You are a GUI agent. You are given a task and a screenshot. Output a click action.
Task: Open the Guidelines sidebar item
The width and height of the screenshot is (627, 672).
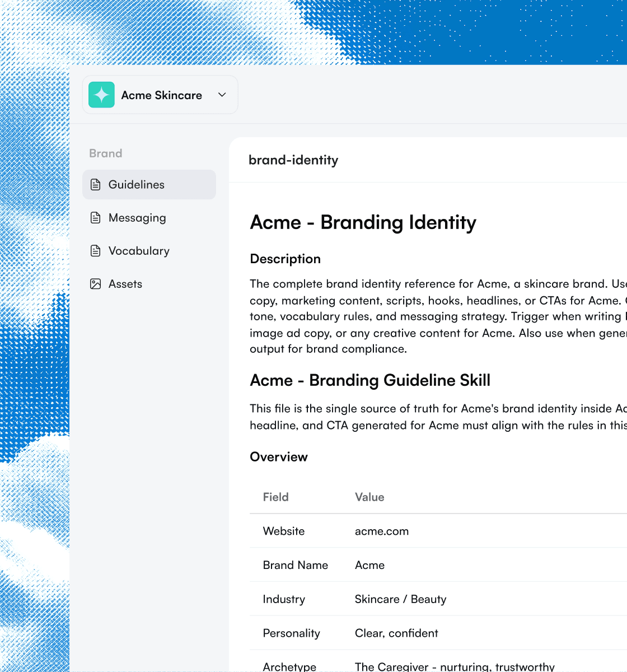pos(149,184)
